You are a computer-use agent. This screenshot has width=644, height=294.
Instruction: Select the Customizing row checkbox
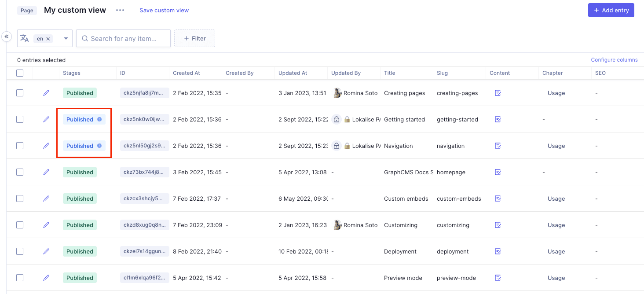tap(20, 225)
